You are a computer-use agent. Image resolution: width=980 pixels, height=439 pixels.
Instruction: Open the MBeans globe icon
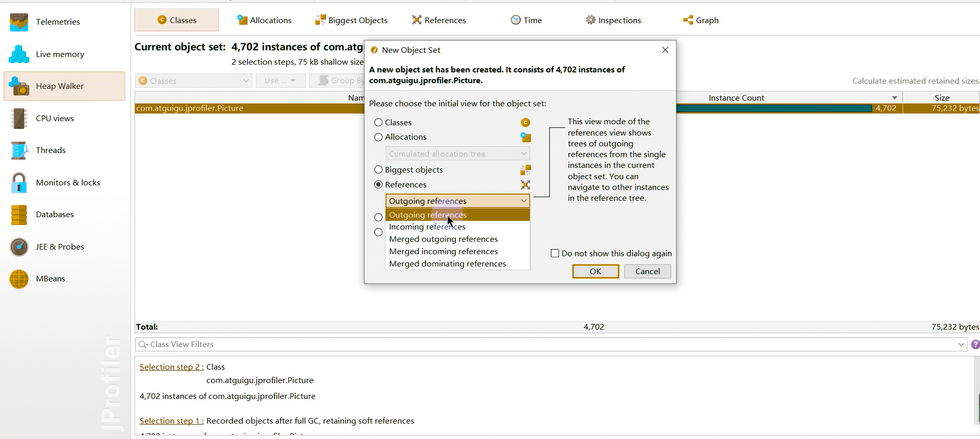[19, 279]
